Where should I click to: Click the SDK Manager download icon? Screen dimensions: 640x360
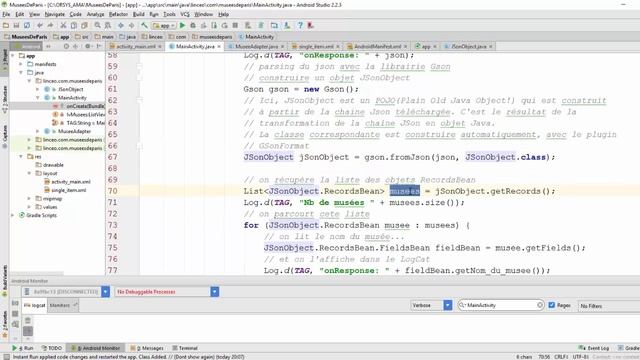pyautogui.click(x=287, y=25)
